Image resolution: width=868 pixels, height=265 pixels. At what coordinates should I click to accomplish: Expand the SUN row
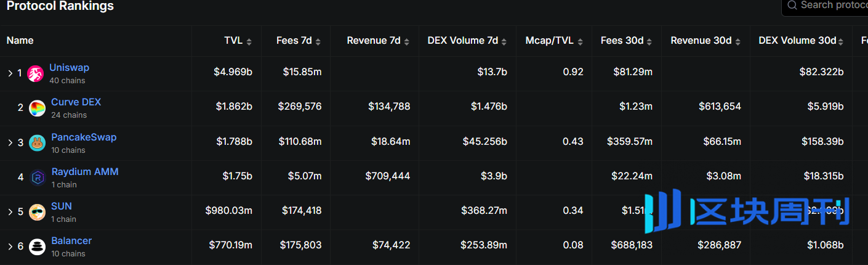(x=10, y=212)
